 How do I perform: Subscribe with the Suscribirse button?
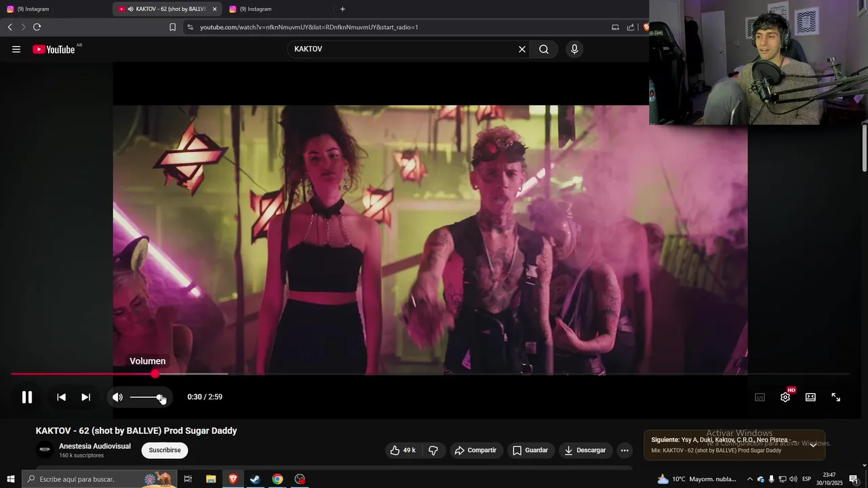[165, 450]
